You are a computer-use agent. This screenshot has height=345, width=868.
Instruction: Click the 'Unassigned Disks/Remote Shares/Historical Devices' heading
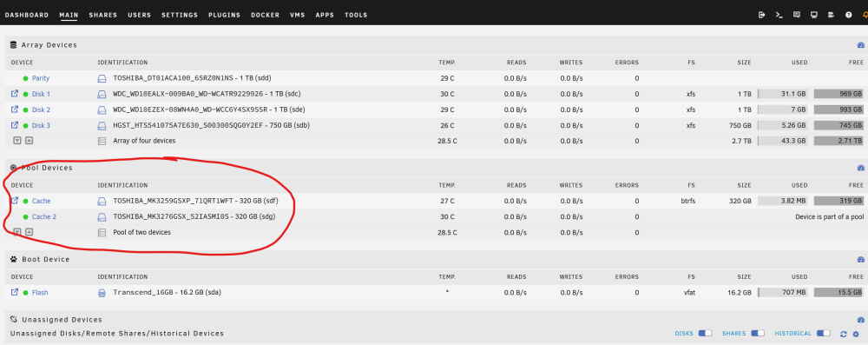click(117, 334)
